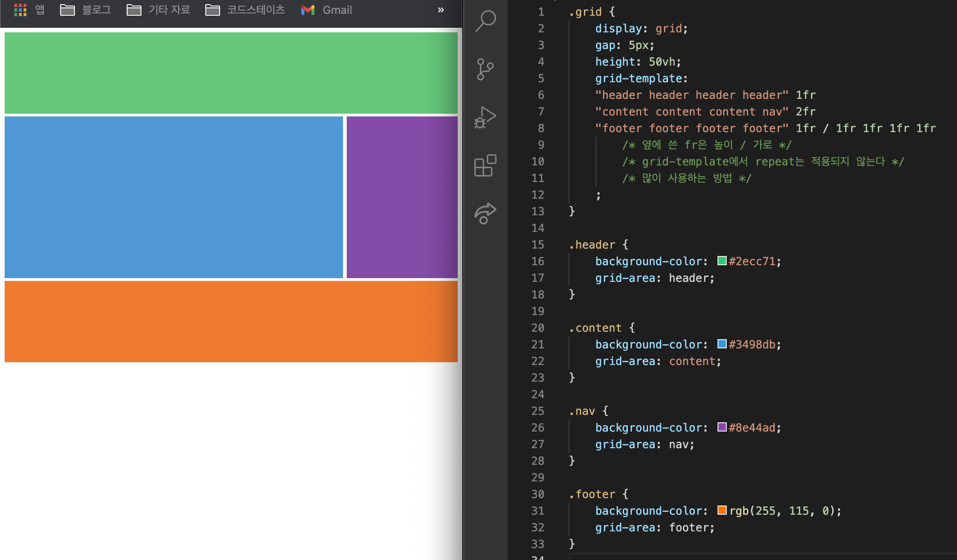Open the 기타 자료 bookmark folder
Screen dimensions: 957x560
tap(159, 10)
